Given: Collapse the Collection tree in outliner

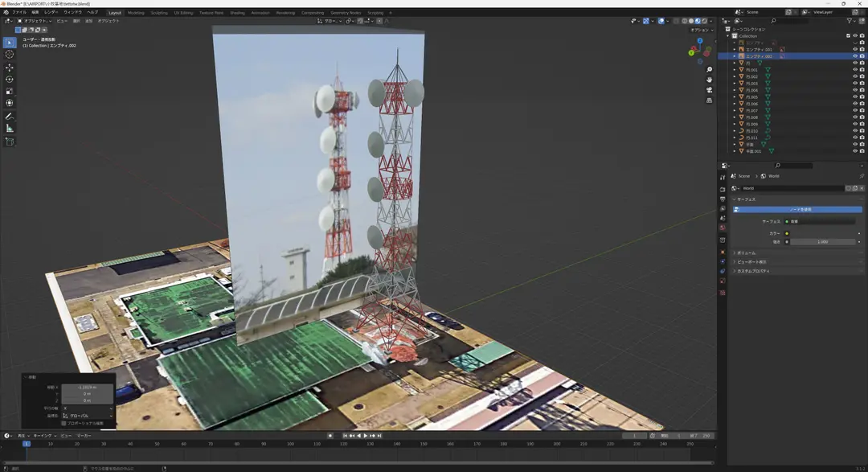Looking at the screenshot, I should (x=728, y=36).
